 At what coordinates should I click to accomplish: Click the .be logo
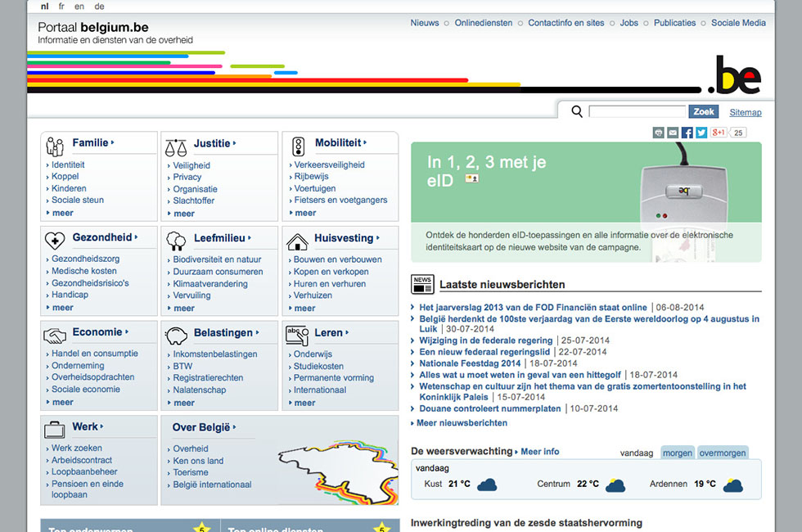(x=735, y=74)
